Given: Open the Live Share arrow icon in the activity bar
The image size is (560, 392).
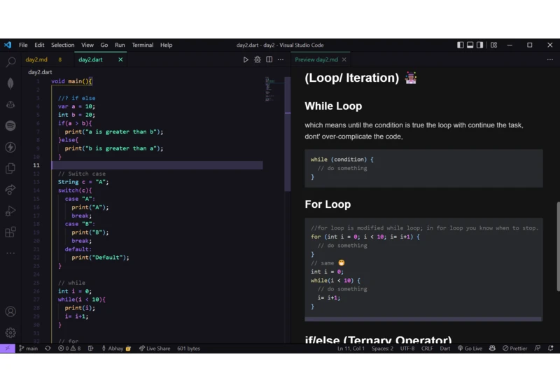Looking at the screenshot, I should 10,190.
